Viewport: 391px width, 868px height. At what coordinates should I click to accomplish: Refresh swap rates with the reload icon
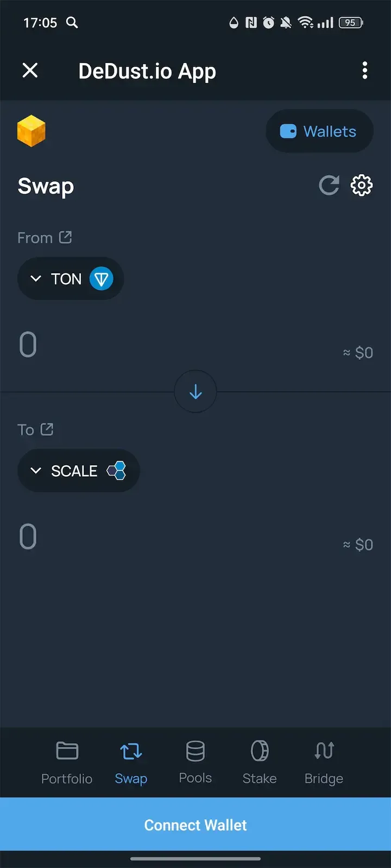coord(329,186)
